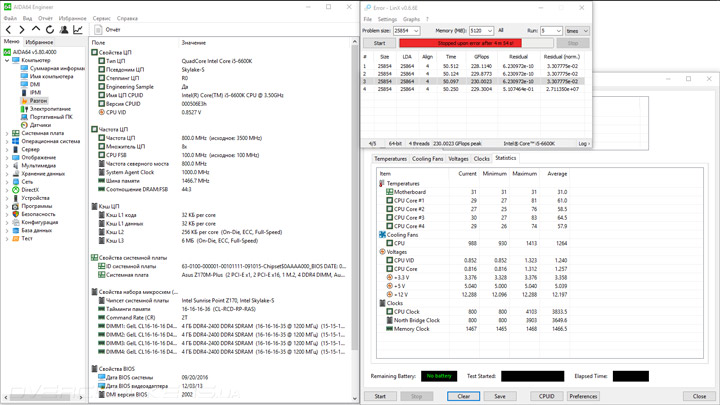The height and width of the screenshot is (405, 720).
Task: Open the graph chart icon in AIDA64 toolbar
Action: pos(78,30)
